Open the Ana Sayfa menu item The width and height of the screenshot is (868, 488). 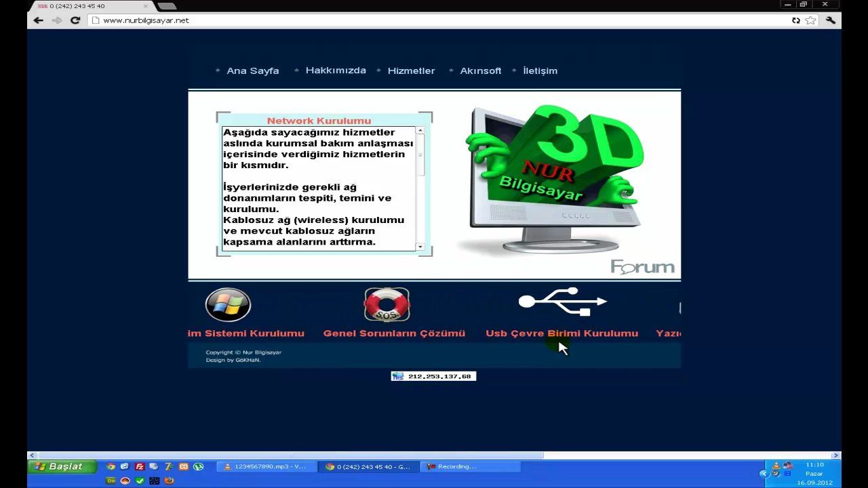(252, 70)
